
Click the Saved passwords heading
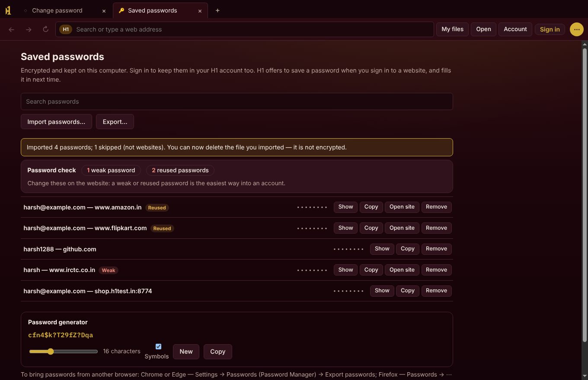pos(62,57)
